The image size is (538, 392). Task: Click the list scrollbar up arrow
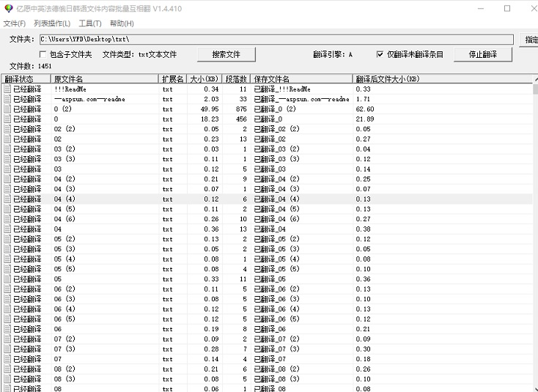[536, 79]
